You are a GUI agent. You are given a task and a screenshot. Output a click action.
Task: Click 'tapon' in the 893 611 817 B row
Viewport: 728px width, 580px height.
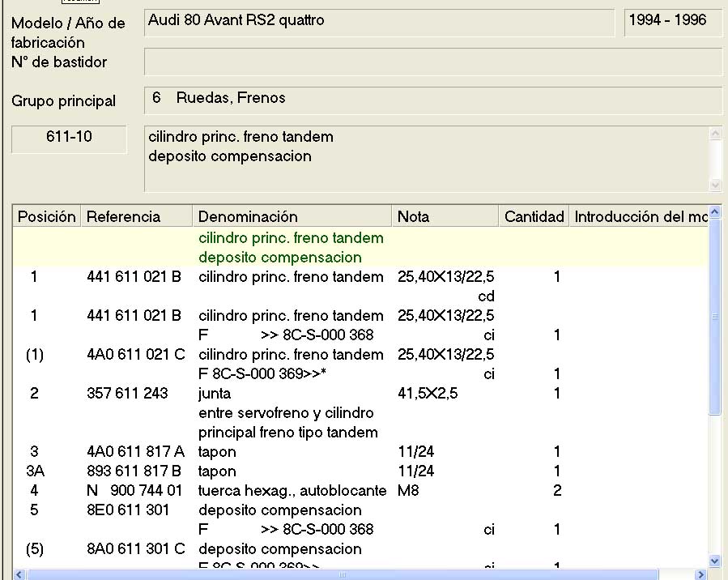[x=217, y=471]
